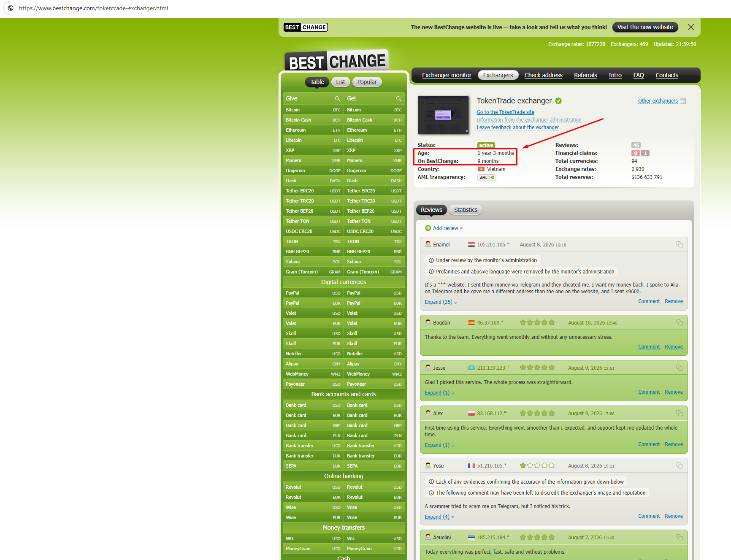
Task: Click the Reviews count badge 46
Action: [x=636, y=145]
